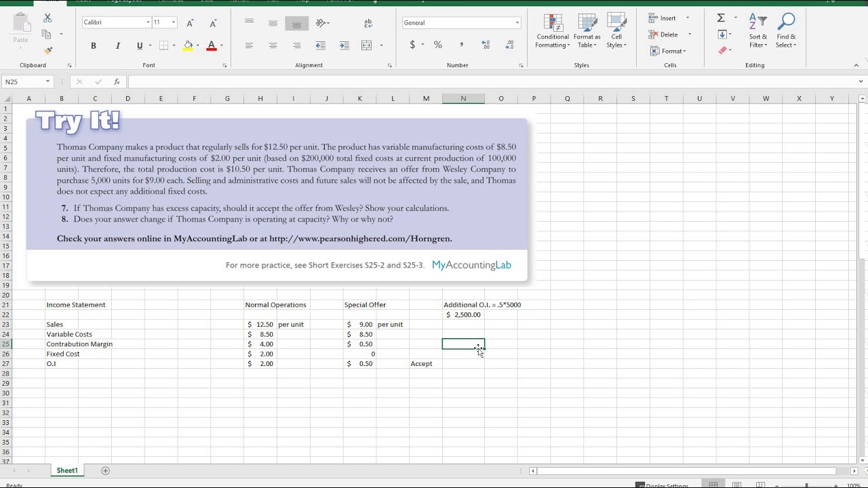The image size is (868, 488).
Task: Click the Clear eraser icon
Action: point(723,50)
